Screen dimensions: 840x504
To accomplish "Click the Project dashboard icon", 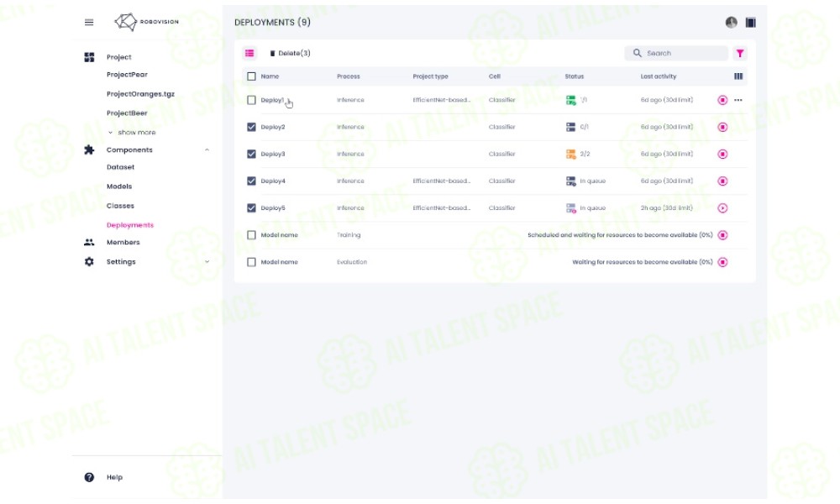I will click(x=89, y=57).
